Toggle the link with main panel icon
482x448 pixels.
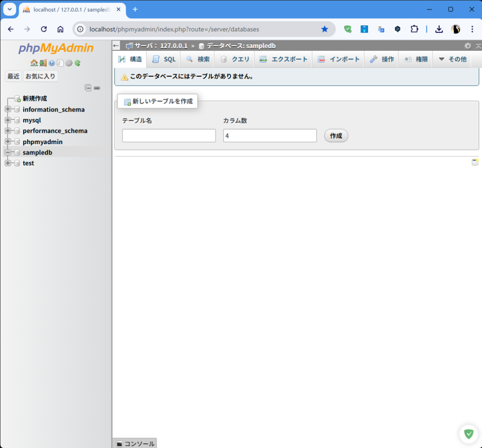tap(97, 88)
